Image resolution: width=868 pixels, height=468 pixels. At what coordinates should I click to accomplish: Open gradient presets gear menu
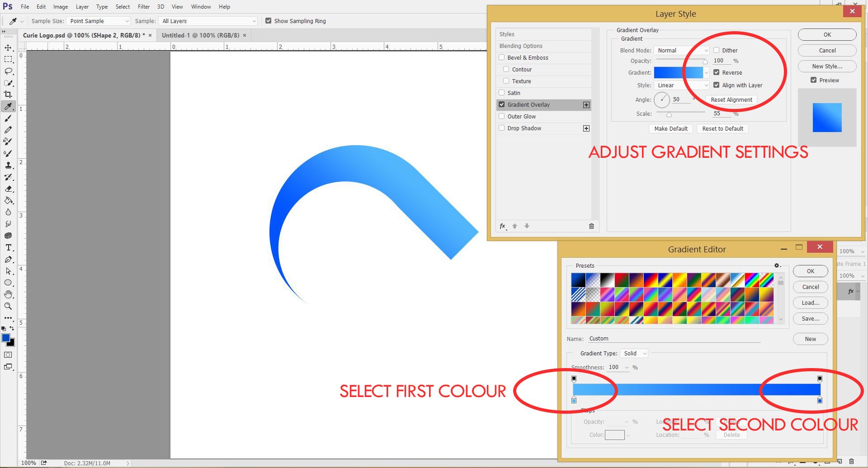(x=777, y=266)
